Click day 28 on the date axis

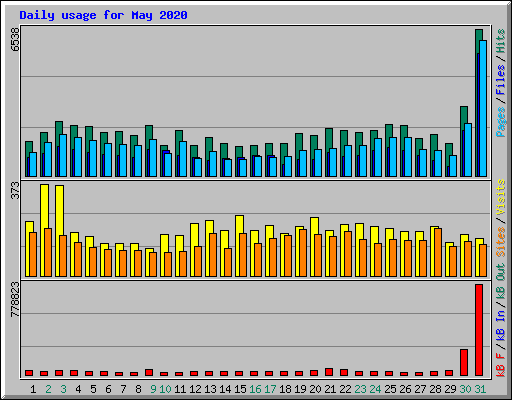[435, 389]
